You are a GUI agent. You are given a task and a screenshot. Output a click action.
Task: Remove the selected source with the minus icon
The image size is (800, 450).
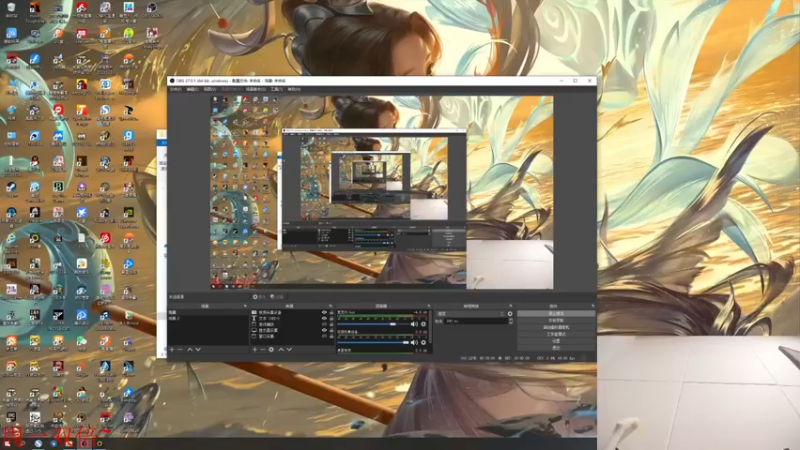pos(263,349)
